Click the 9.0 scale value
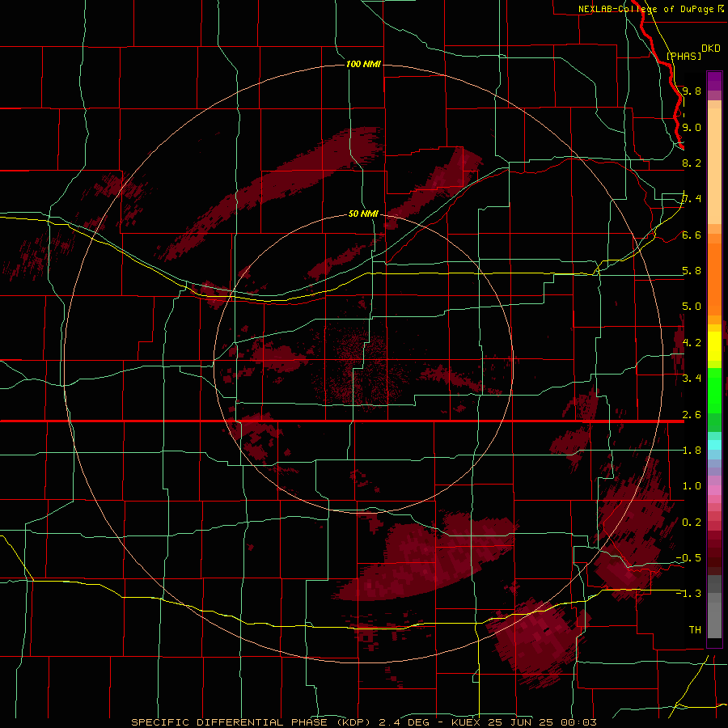Image resolution: width=728 pixels, height=728 pixels. click(x=692, y=127)
